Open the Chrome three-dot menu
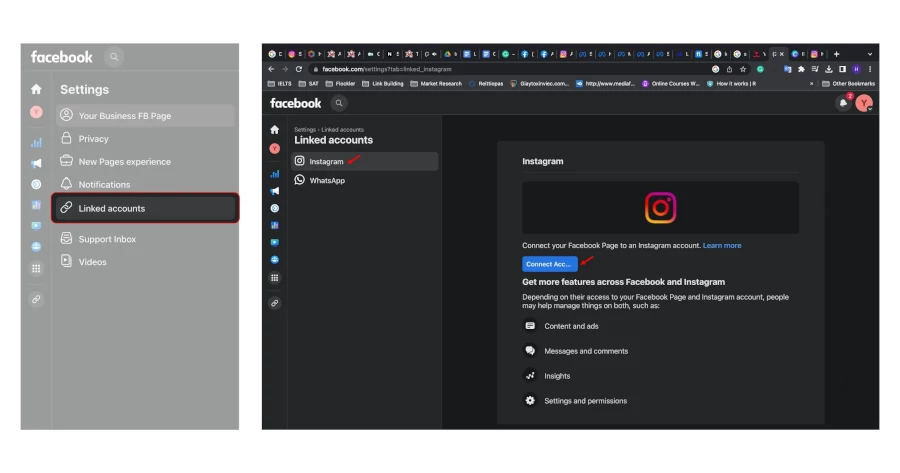The width and height of the screenshot is (900, 473). tap(870, 69)
